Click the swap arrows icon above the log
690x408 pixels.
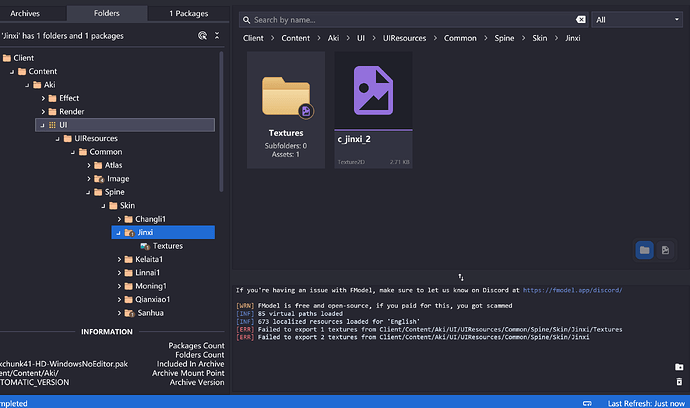[461, 277]
